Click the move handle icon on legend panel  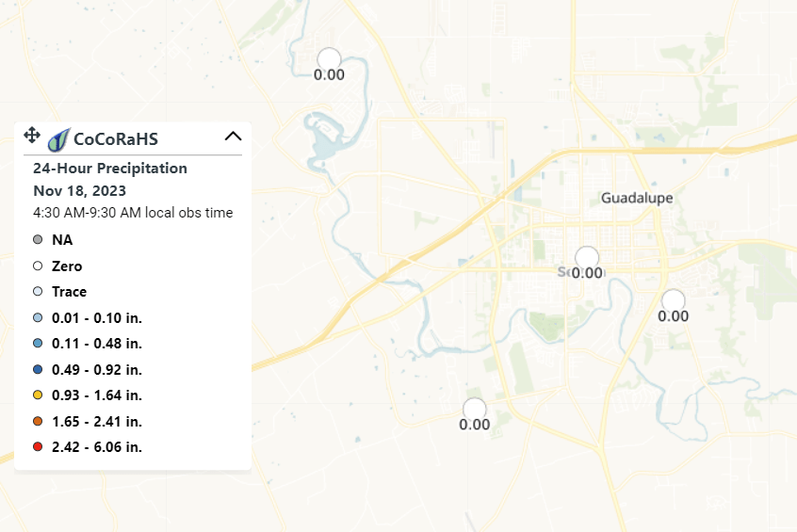[x=31, y=136]
